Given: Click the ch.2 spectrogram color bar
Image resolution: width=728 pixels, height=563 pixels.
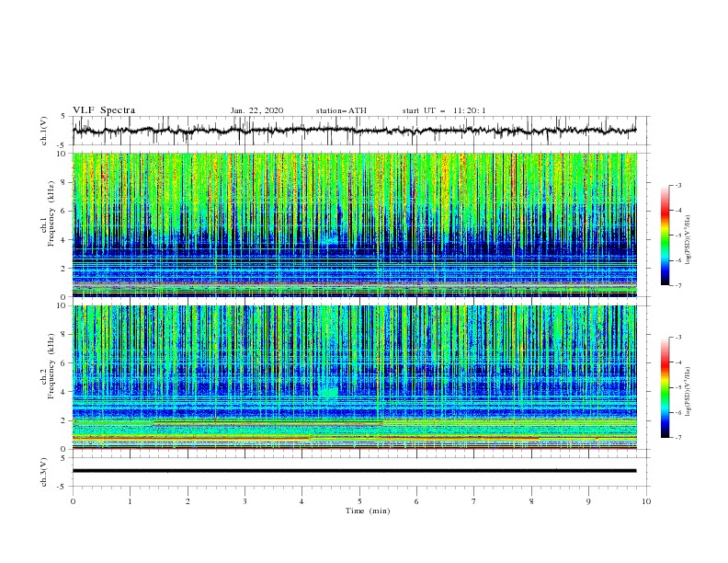Looking at the screenshot, I should pyautogui.click(x=665, y=387).
